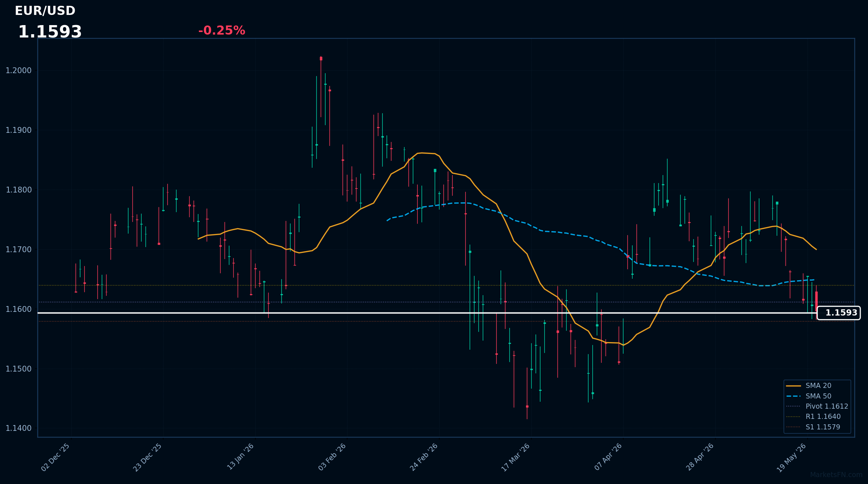This screenshot has width=868, height=484.
Task: Click the blue dashed SMA 50 swatch in legend
Action: point(793,396)
